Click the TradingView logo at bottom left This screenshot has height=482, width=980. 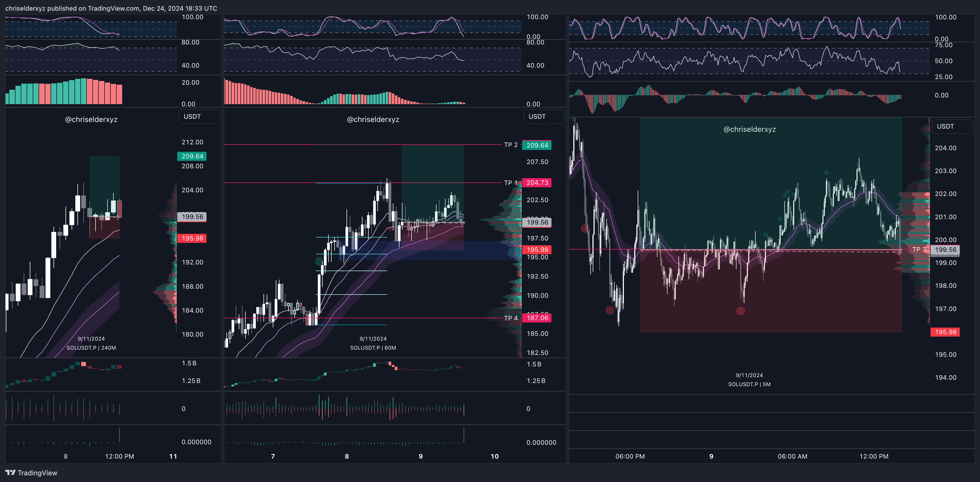pyautogui.click(x=31, y=472)
